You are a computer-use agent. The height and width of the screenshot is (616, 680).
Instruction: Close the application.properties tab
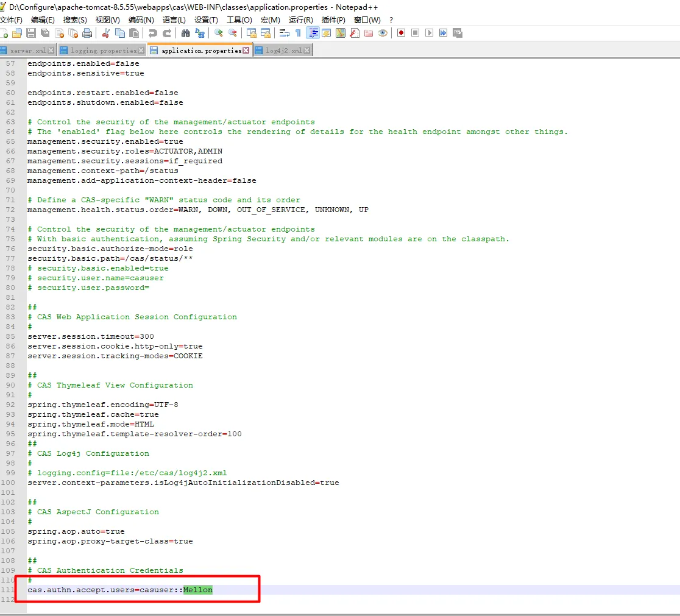[x=246, y=51]
